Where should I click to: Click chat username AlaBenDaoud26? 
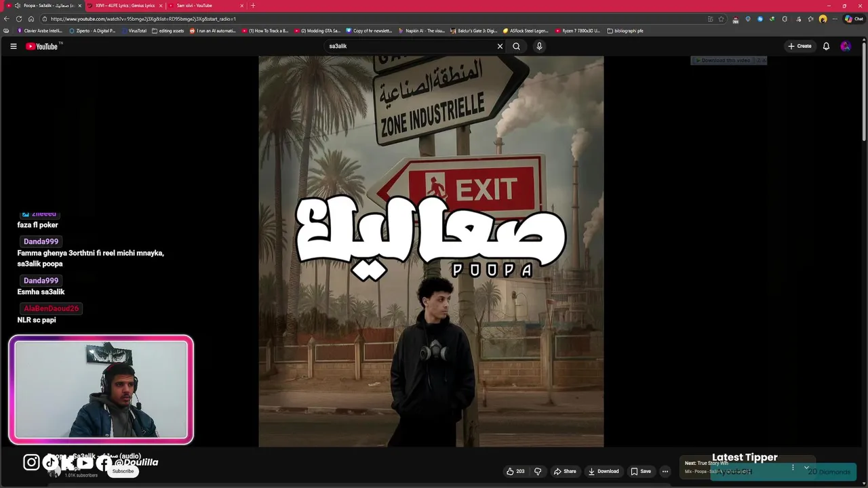[51, 308]
